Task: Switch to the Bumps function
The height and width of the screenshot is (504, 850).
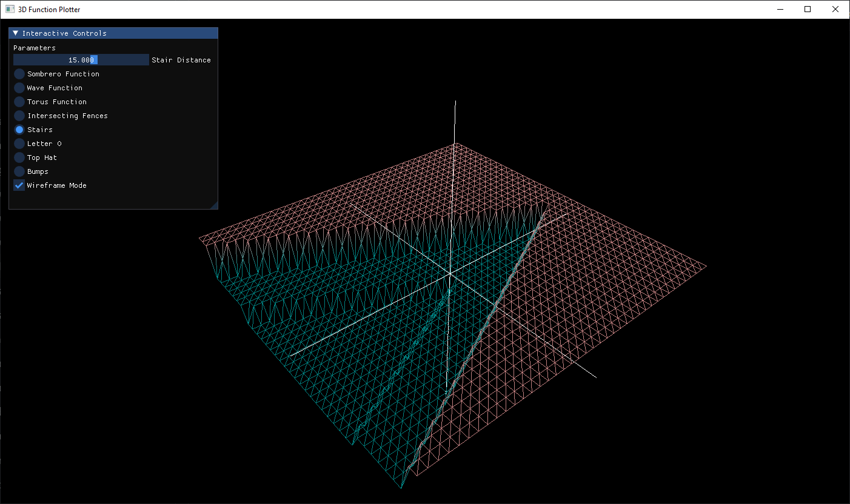Action: pyautogui.click(x=18, y=171)
